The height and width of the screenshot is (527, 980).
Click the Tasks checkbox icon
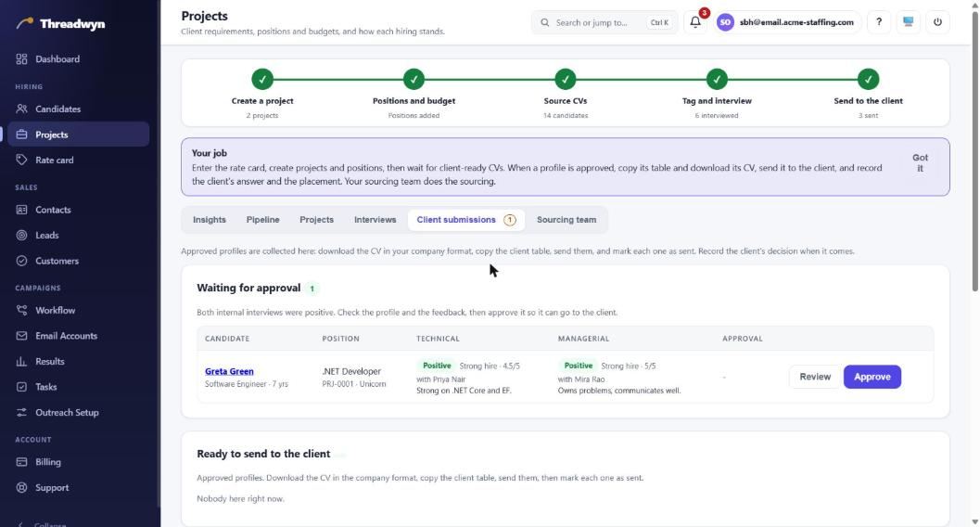tap(22, 387)
